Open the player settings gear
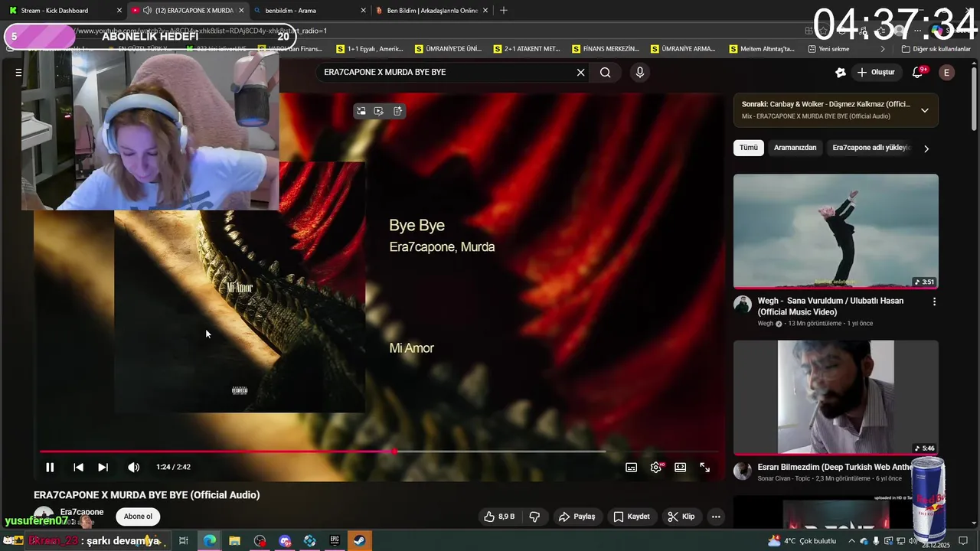The image size is (980, 551). pyautogui.click(x=656, y=468)
